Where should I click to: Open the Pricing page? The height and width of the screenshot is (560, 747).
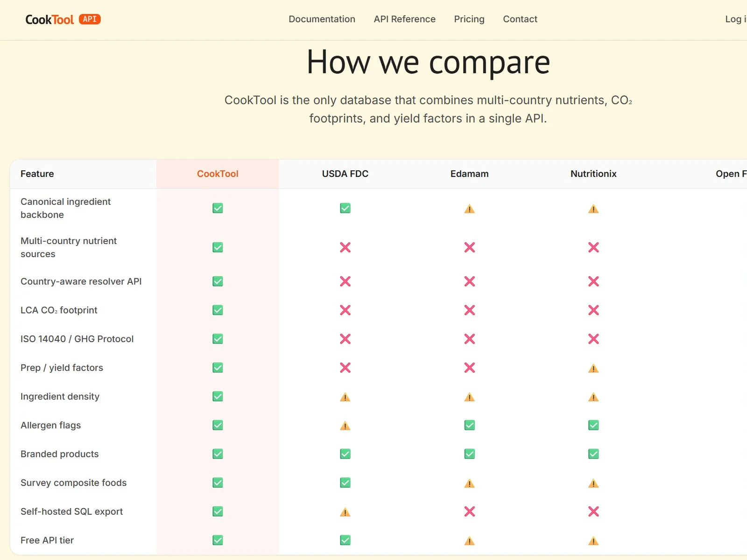pos(469,19)
